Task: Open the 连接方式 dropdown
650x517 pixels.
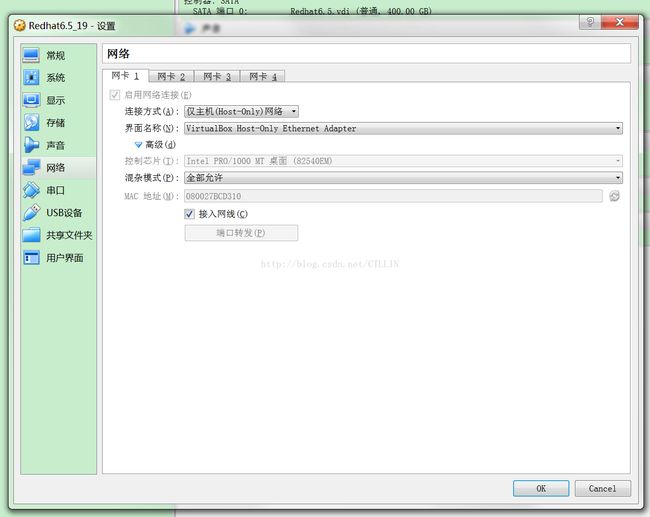Action: click(x=241, y=112)
